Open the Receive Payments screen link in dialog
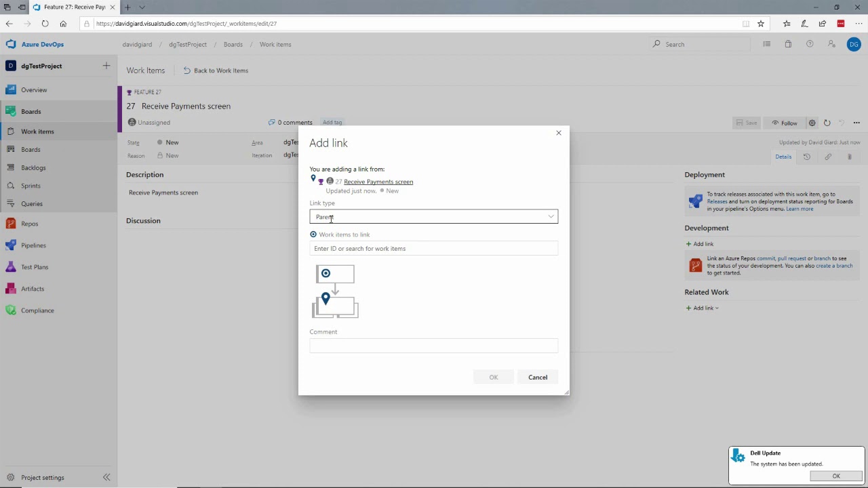The image size is (868, 488). [378, 182]
